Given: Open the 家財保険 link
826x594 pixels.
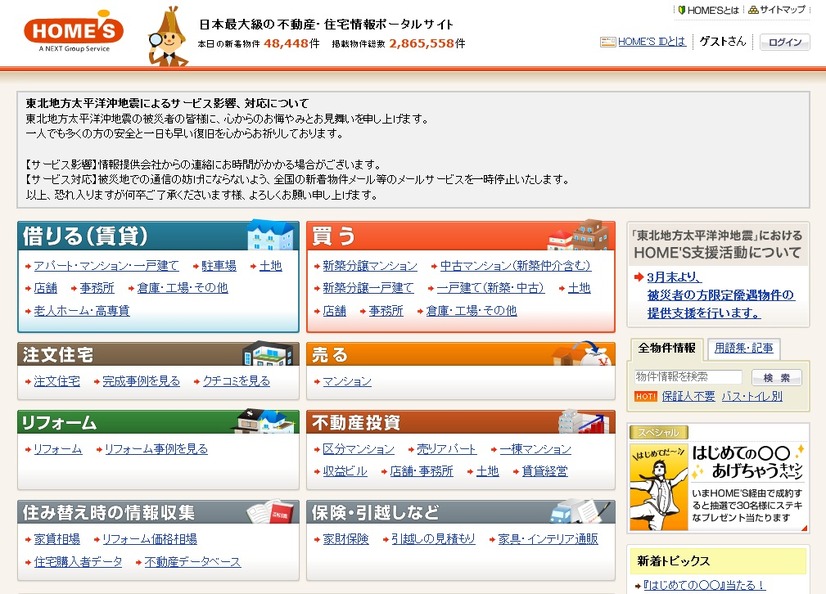Looking at the screenshot, I should tap(346, 539).
